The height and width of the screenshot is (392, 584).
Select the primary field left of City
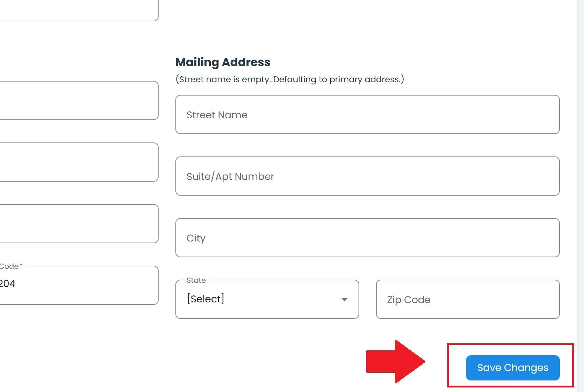point(78,224)
